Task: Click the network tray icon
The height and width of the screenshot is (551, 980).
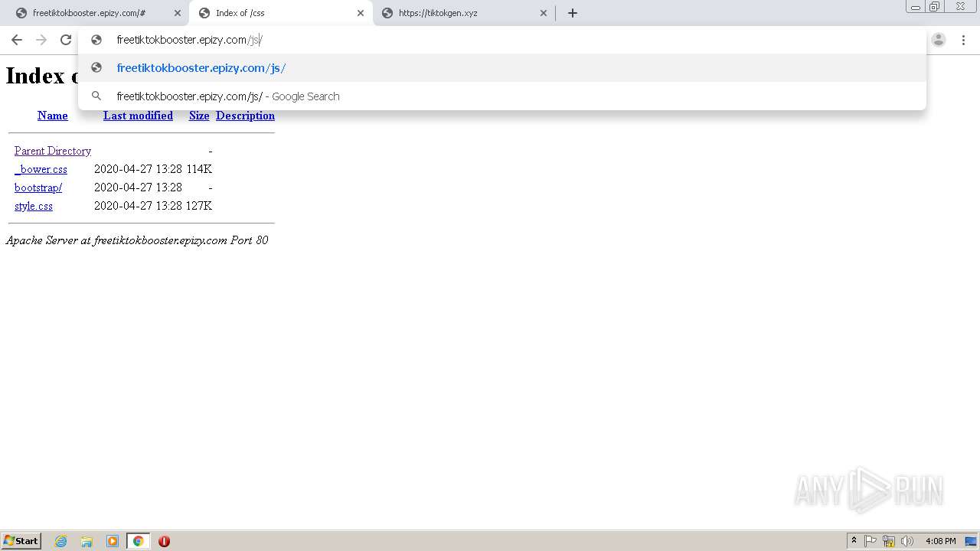Action: tap(889, 541)
